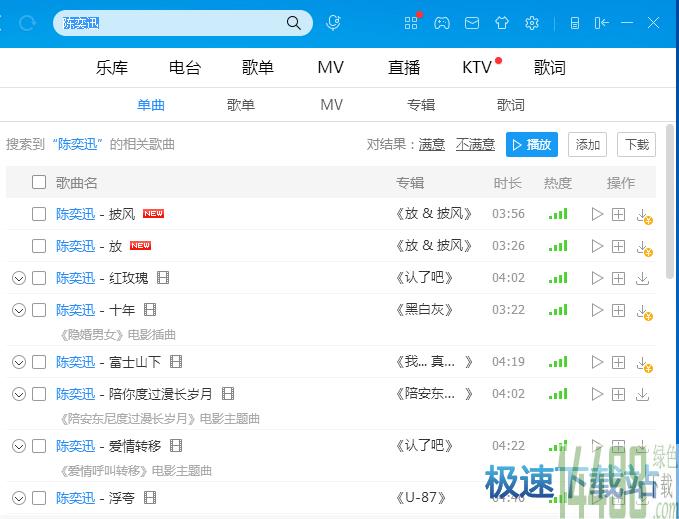Play the song 披风

pos(598,214)
